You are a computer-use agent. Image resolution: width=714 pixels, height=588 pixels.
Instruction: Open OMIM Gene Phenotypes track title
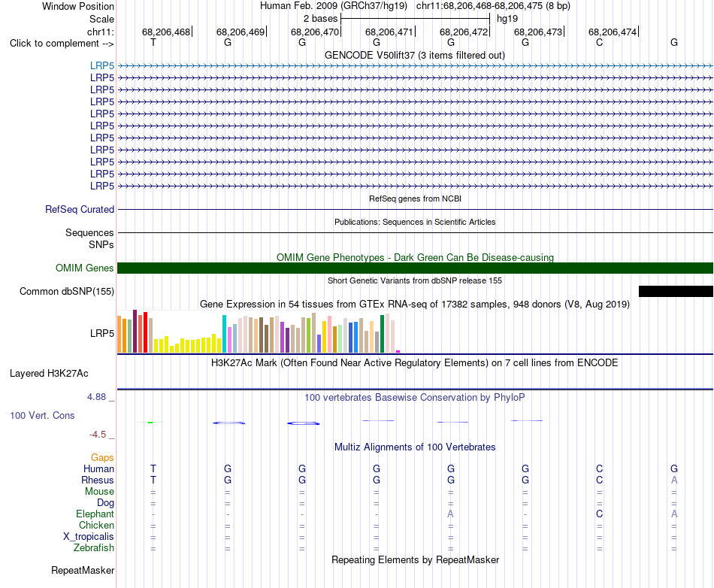coord(415,257)
